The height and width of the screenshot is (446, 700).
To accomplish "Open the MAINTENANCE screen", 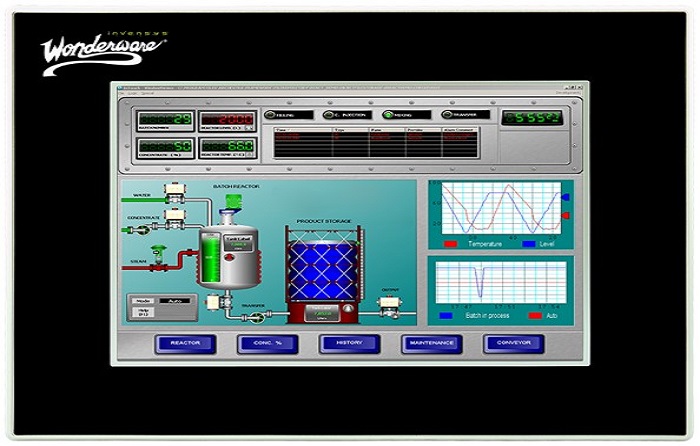I will coord(432,344).
